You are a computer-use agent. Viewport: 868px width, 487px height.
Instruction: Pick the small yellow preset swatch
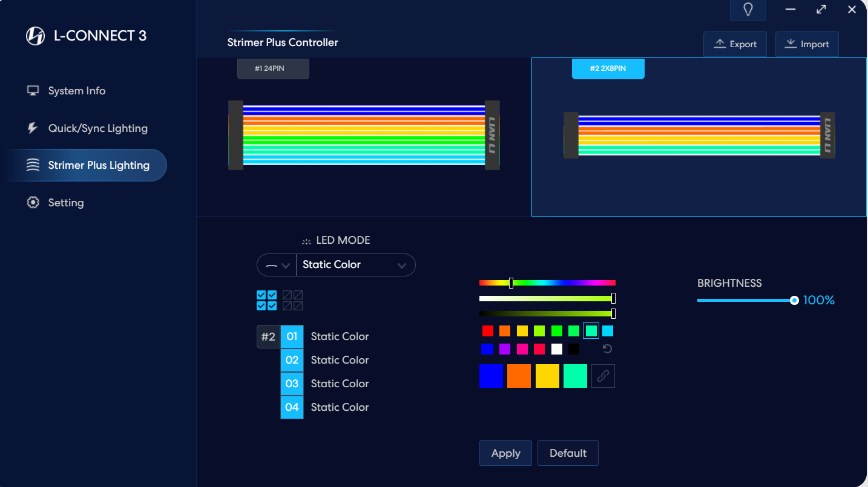point(522,331)
